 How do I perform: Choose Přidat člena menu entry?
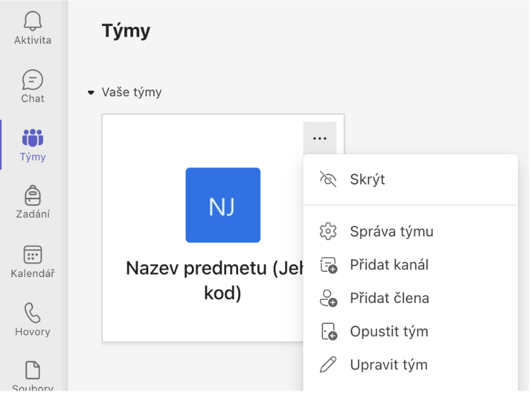coord(410,298)
